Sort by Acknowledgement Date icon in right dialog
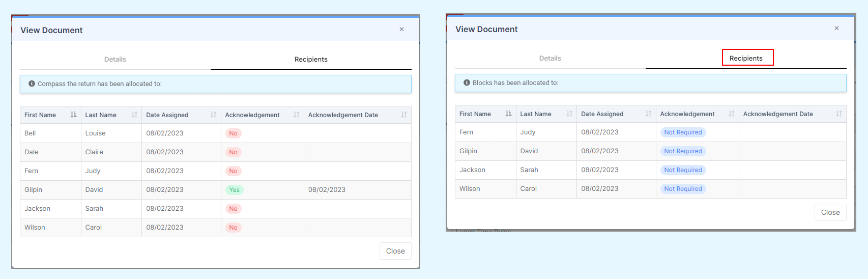Screen dimensions: 868x279 pyautogui.click(x=838, y=114)
